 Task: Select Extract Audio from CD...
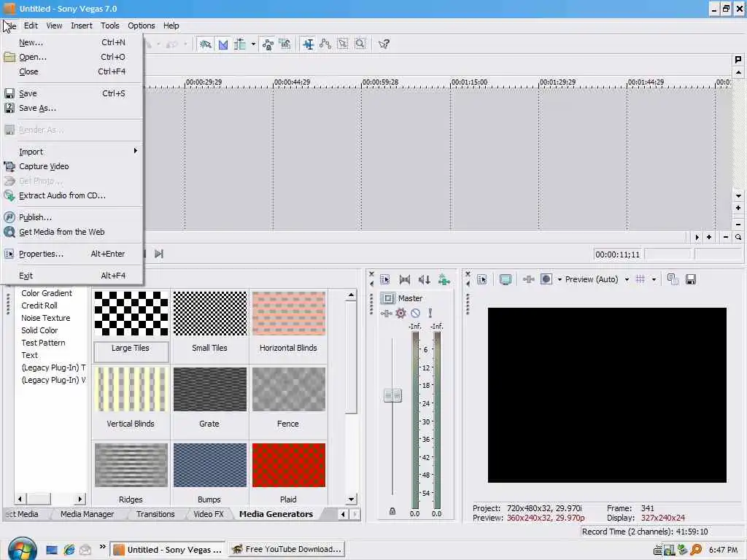coord(72,195)
